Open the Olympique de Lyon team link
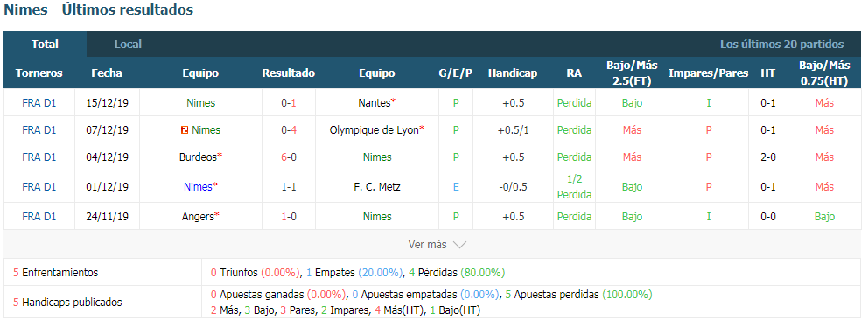 click(x=374, y=130)
